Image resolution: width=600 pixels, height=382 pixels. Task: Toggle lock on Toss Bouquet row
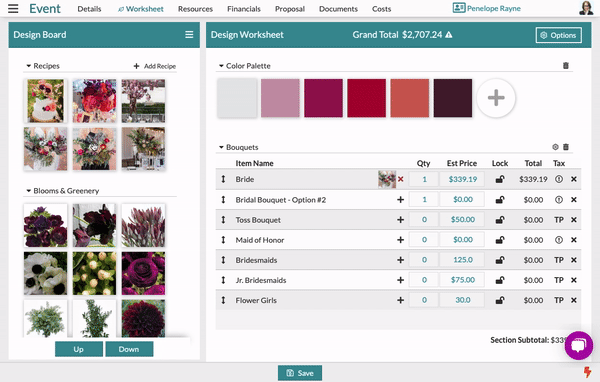click(x=500, y=220)
